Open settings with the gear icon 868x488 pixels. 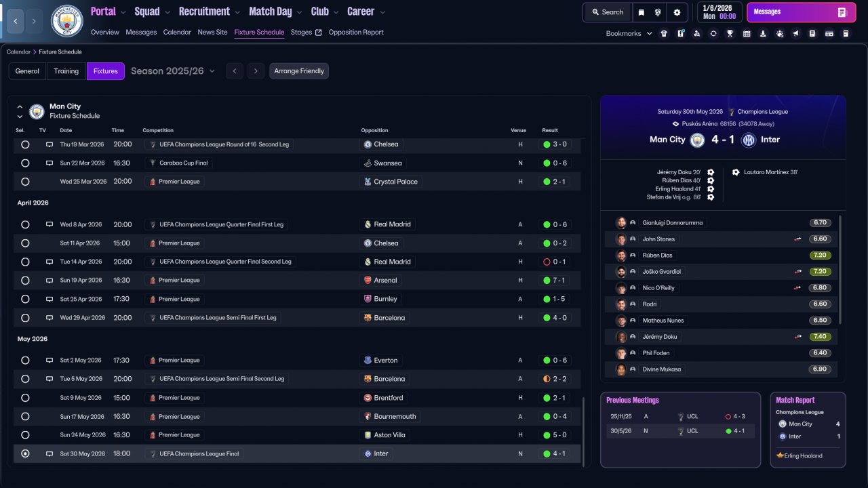pyautogui.click(x=677, y=12)
